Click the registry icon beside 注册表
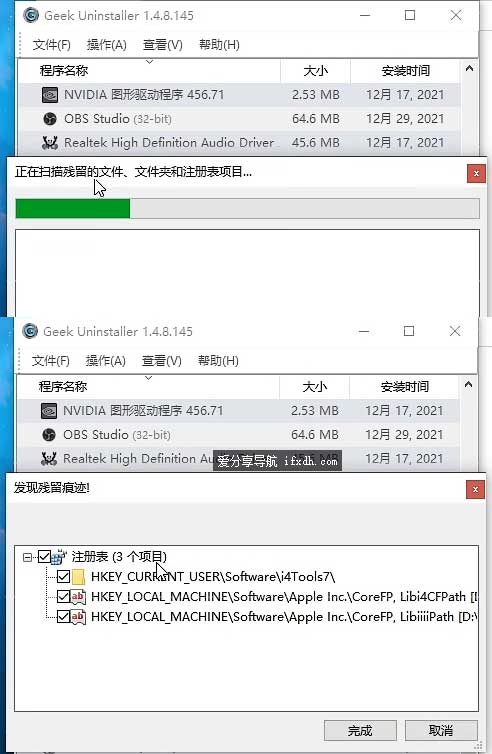Viewport: 492px width, 754px height. point(59,556)
